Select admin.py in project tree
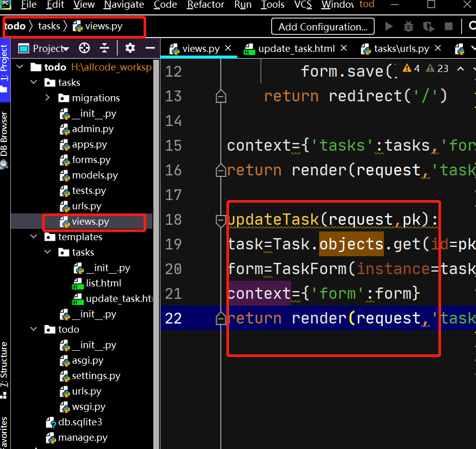This screenshot has width=476, height=449. pos(87,129)
